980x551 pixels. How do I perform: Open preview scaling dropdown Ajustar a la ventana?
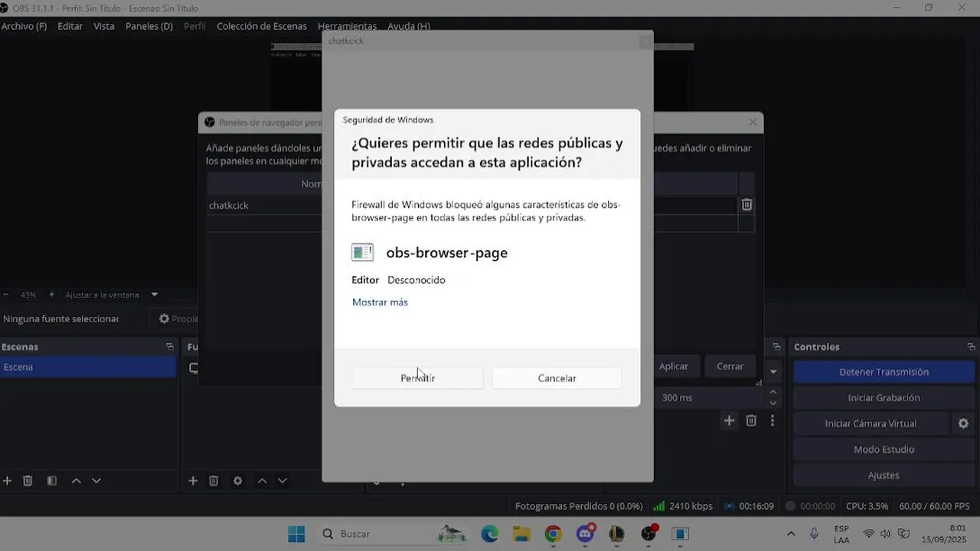[112, 295]
